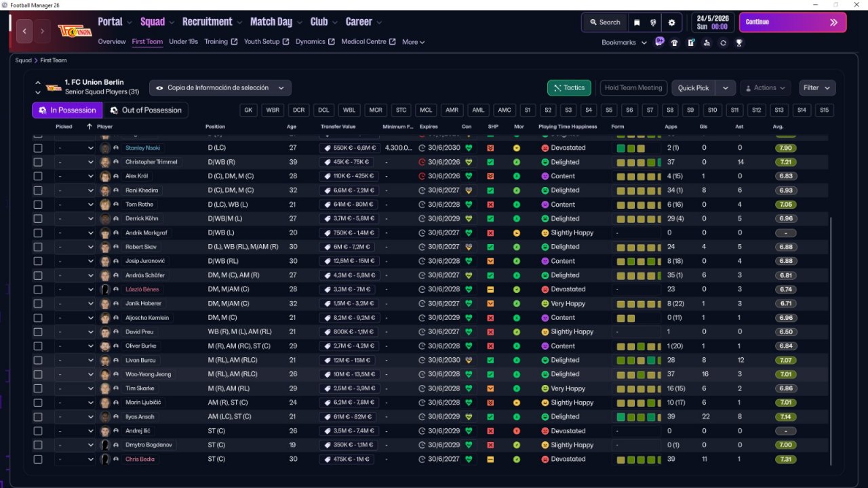Open the Tactics button
This screenshot has width=868, height=488.
[x=569, y=88]
